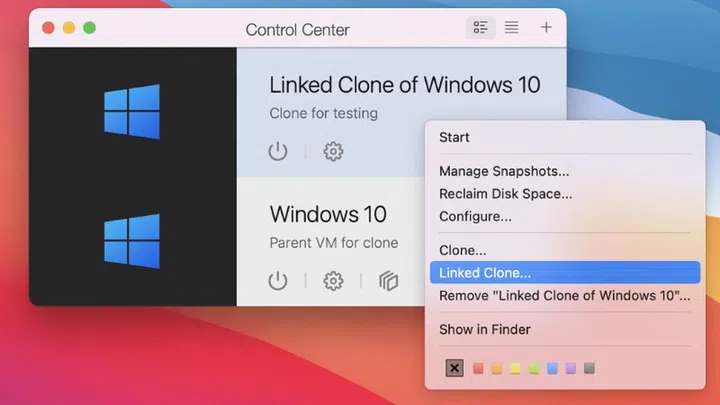Click Clone... menu item
Image resolution: width=720 pixels, height=405 pixels.
463,250
